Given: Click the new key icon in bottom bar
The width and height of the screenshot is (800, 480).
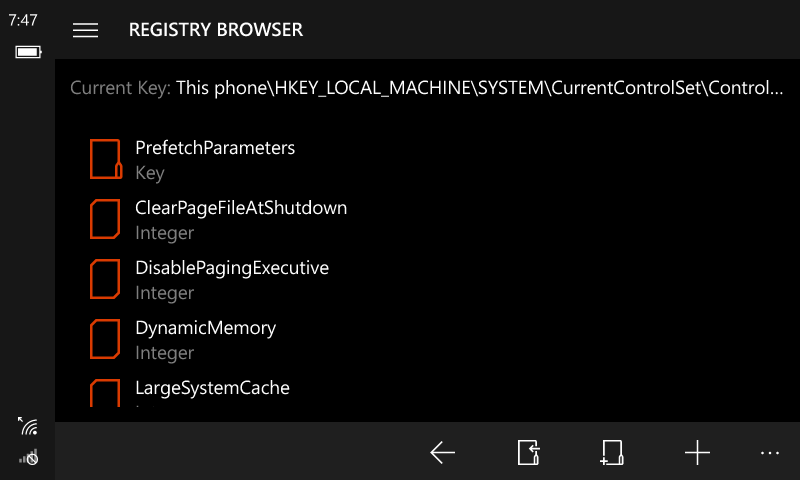Looking at the screenshot, I should pos(612,453).
